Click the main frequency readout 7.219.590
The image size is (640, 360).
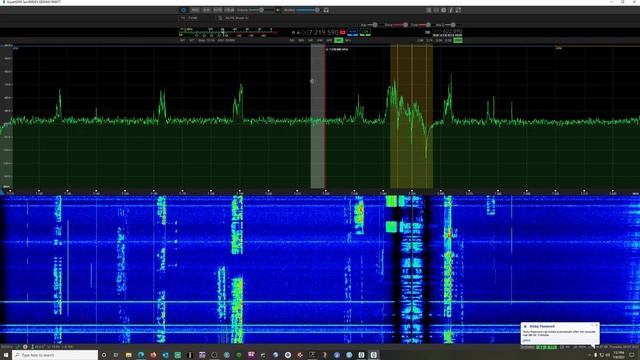(319, 32)
